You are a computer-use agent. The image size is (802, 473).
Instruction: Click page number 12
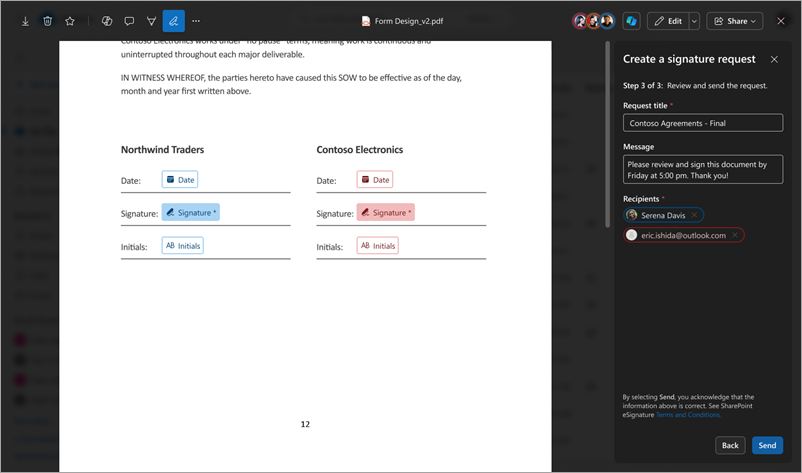305,424
